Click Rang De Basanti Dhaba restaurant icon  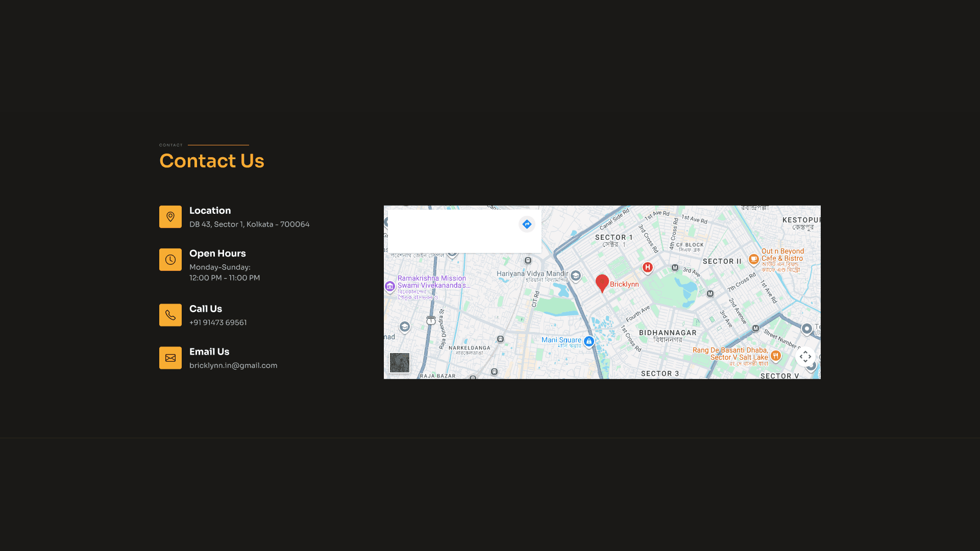coord(776,356)
